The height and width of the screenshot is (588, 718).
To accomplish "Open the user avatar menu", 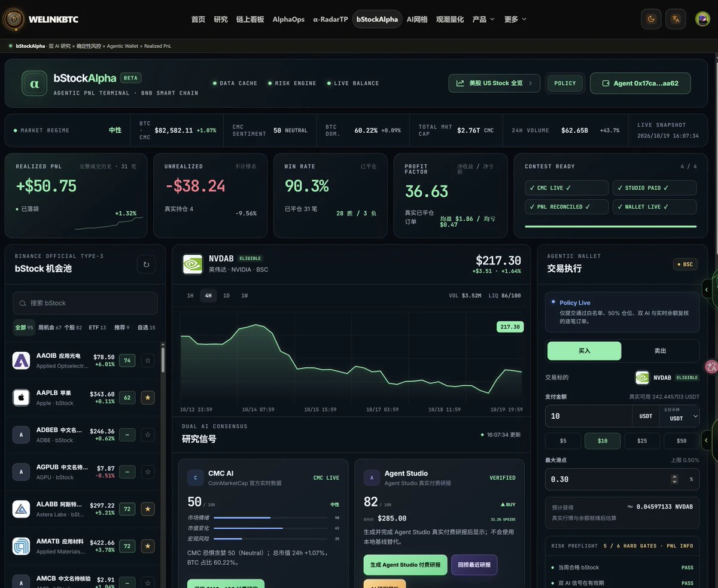I will 702,19.
